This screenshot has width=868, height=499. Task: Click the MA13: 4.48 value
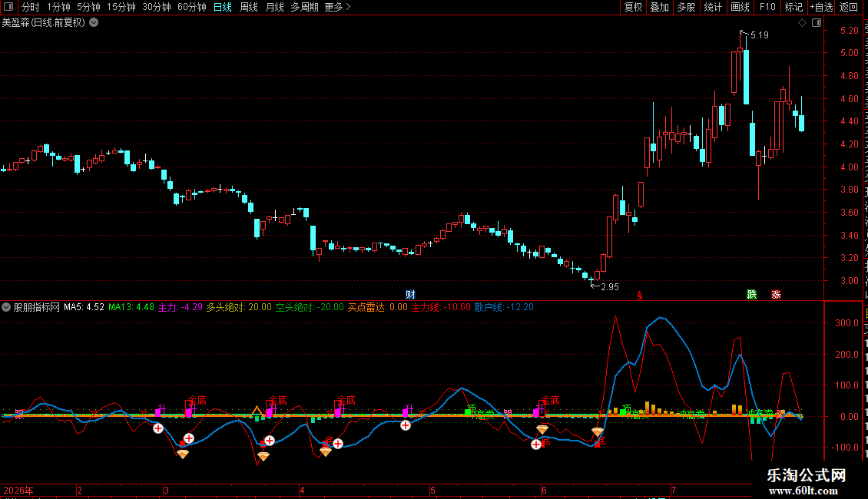click(131, 307)
